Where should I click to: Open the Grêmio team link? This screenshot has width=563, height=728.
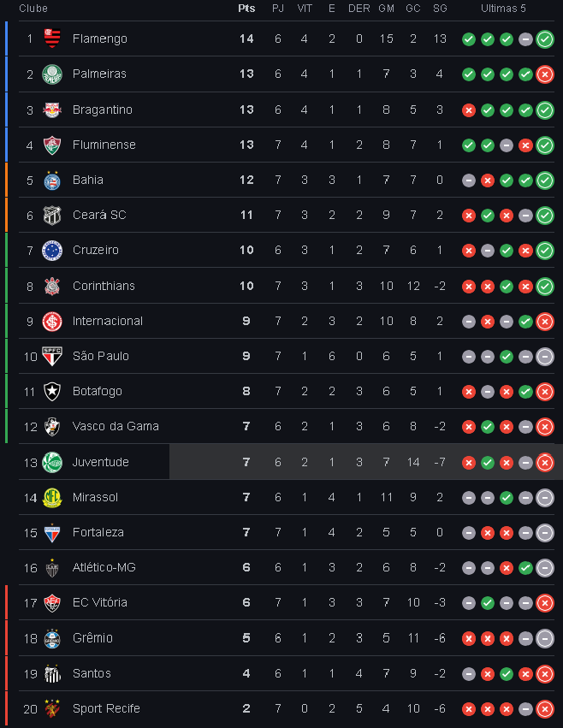pyautogui.click(x=92, y=638)
